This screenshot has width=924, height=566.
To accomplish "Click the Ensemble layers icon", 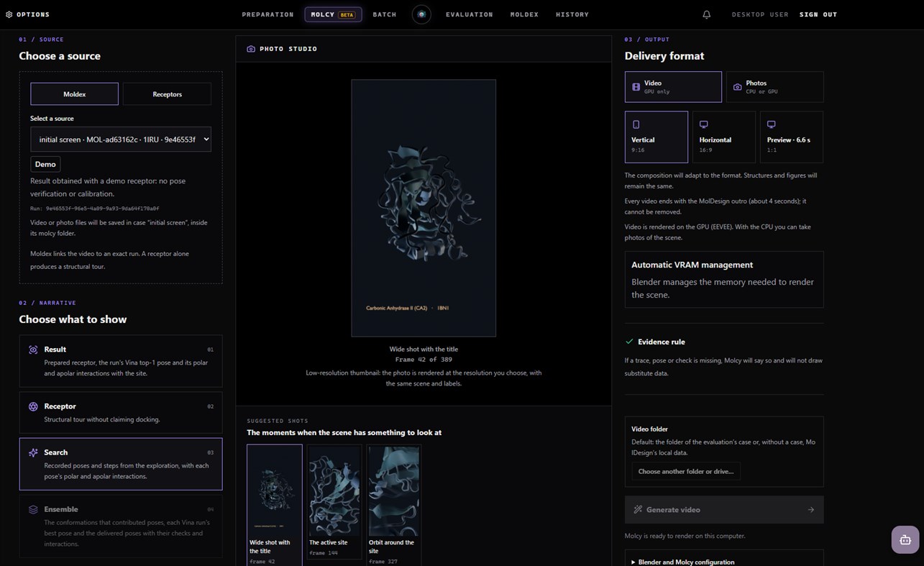I will 33,509.
